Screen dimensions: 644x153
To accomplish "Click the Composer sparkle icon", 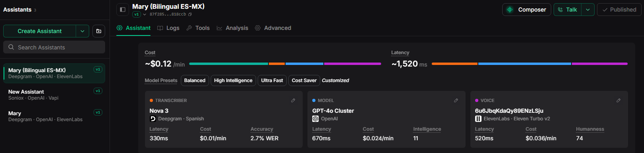I will 510,10.
